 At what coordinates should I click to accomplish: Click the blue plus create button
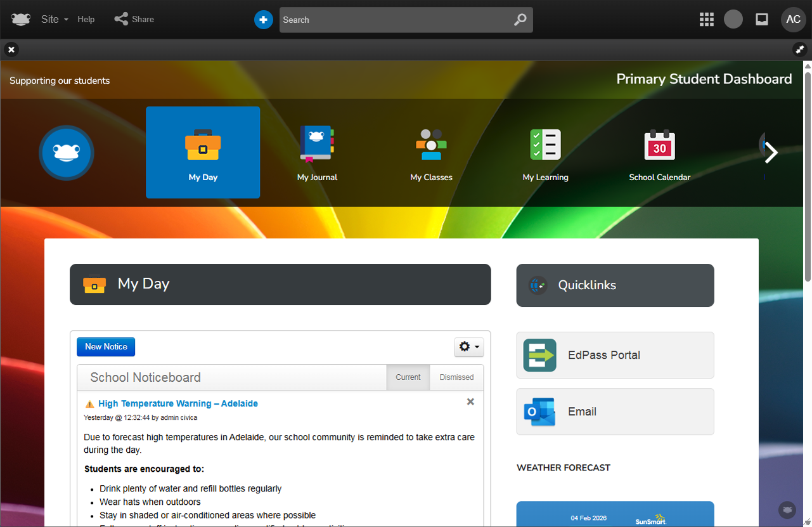coord(264,20)
